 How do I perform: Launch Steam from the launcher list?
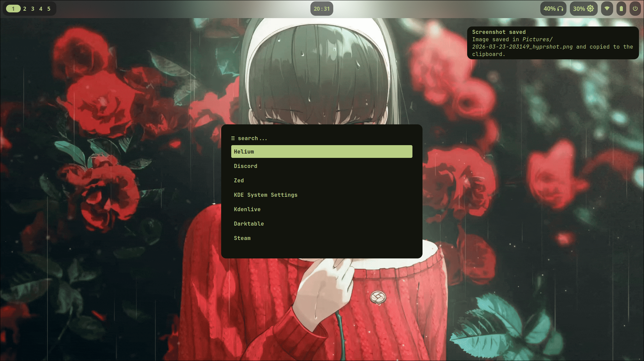pyautogui.click(x=321, y=238)
